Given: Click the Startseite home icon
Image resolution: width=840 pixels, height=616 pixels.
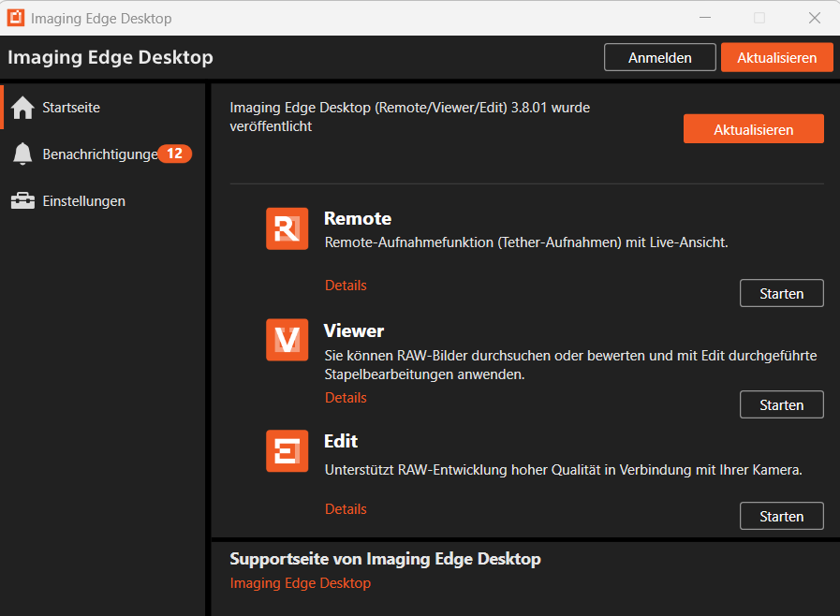Looking at the screenshot, I should click(22, 107).
